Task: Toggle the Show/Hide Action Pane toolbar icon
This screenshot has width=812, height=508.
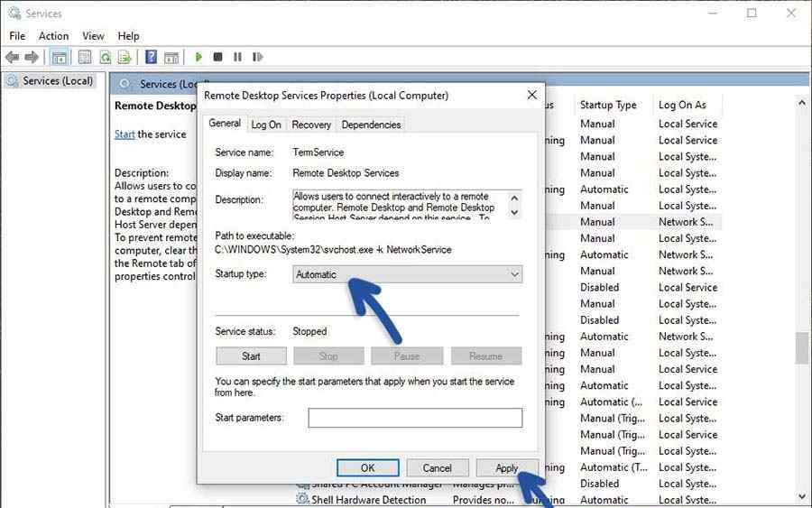Action: tap(171, 57)
